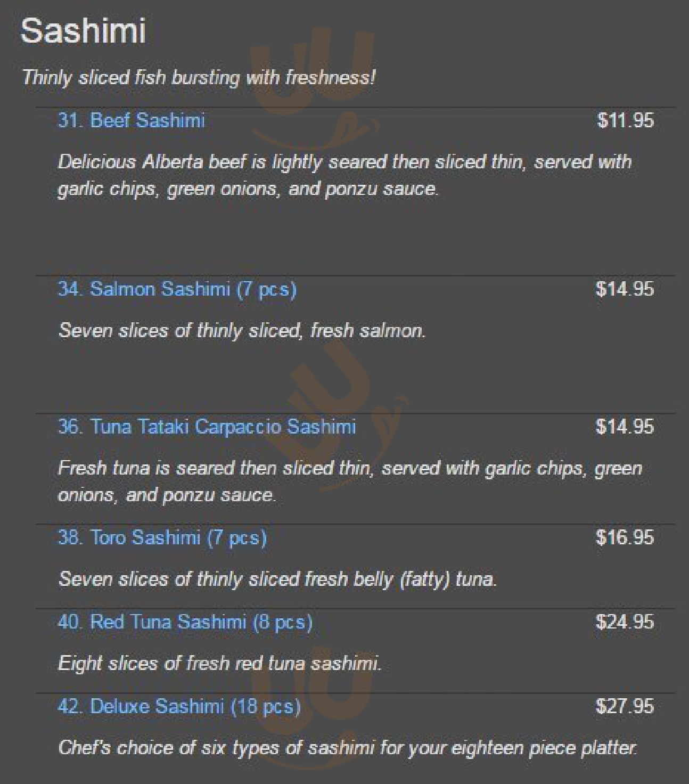The width and height of the screenshot is (689, 784).
Task: Click the Sashimi section heading
Action: click(83, 31)
